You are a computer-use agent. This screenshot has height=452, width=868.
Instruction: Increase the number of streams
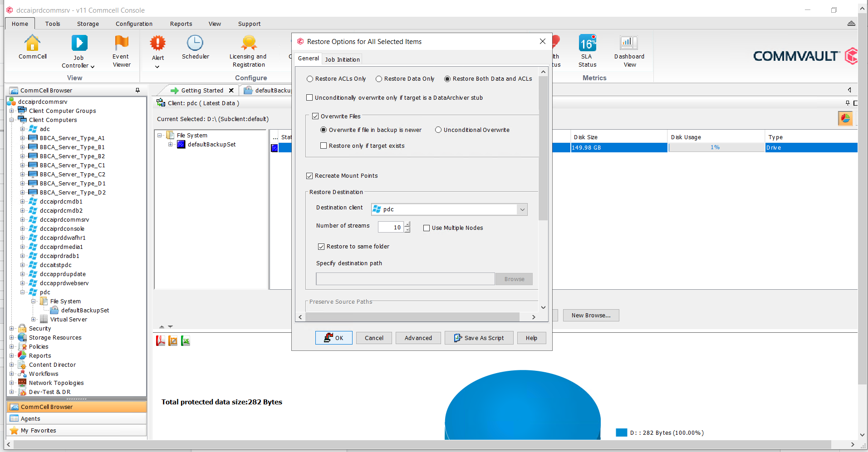pyautogui.click(x=407, y=224)
